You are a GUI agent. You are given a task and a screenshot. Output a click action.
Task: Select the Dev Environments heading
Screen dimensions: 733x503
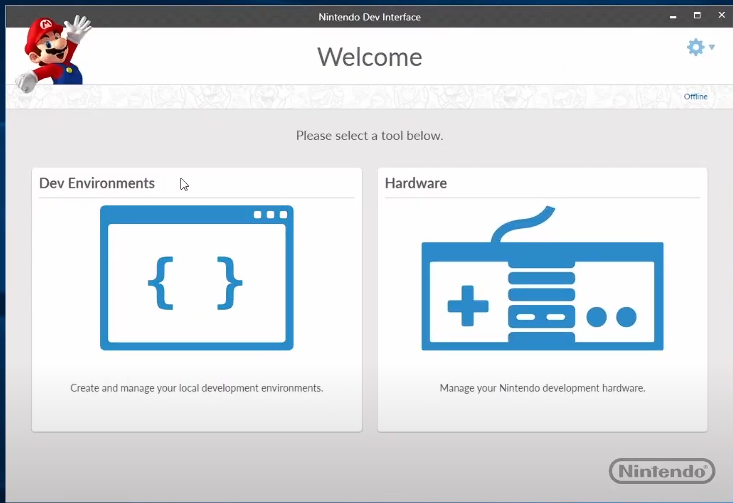[x=97, y=183]
